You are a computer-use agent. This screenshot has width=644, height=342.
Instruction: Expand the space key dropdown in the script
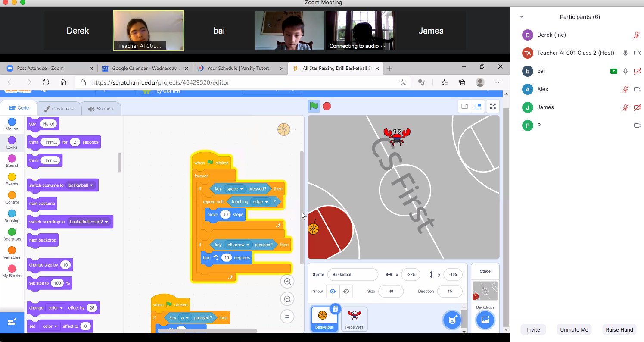tap(242, 189)
